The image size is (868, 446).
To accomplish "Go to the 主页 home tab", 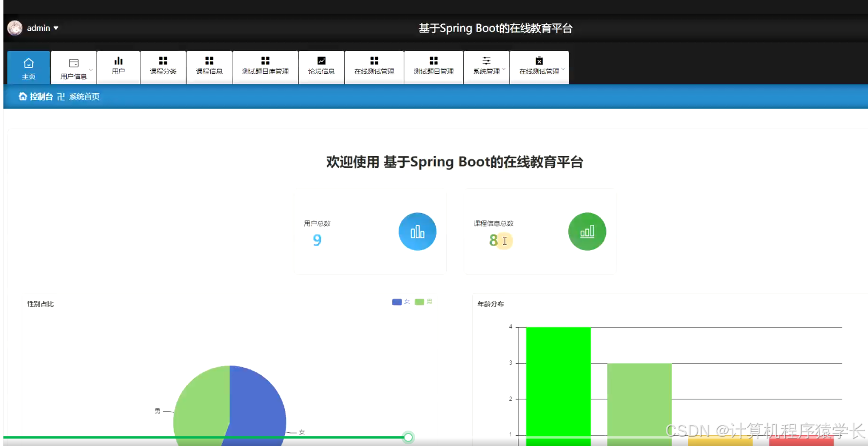I will (x=29, y=67).
